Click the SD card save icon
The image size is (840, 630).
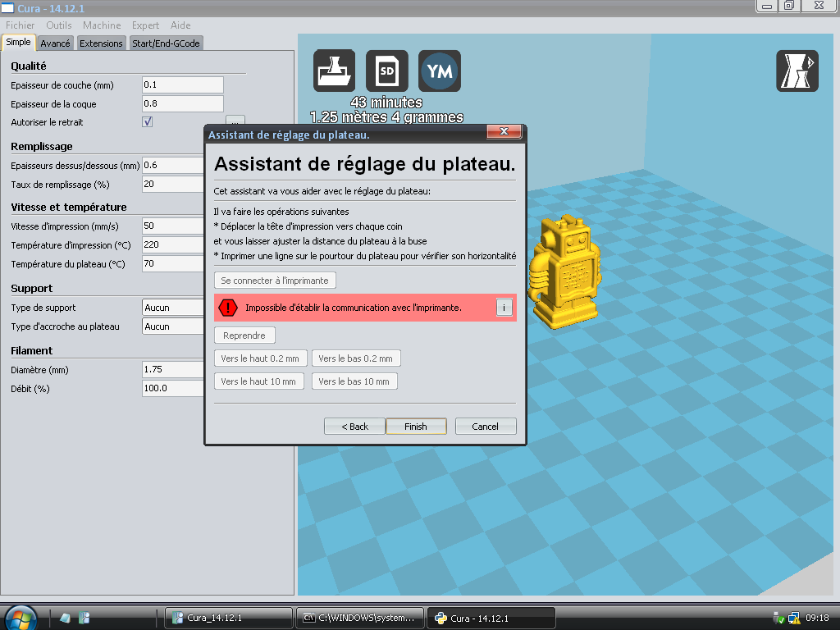click(387, 71)
